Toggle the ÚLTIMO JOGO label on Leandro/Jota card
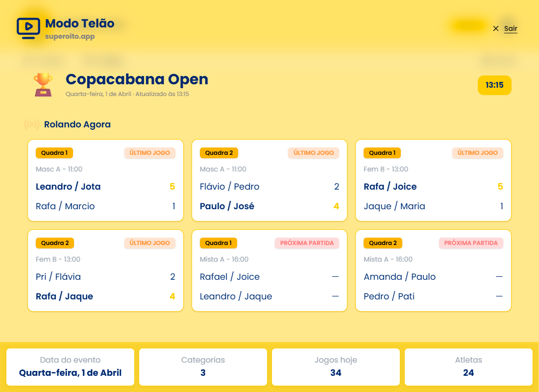This screenshot has width=539, height=392. (150, 153)
